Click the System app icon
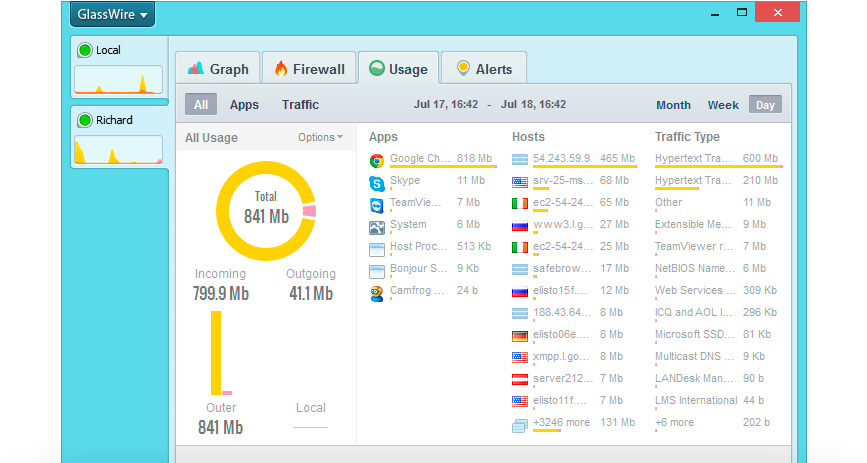 click(x=377, y=227)
